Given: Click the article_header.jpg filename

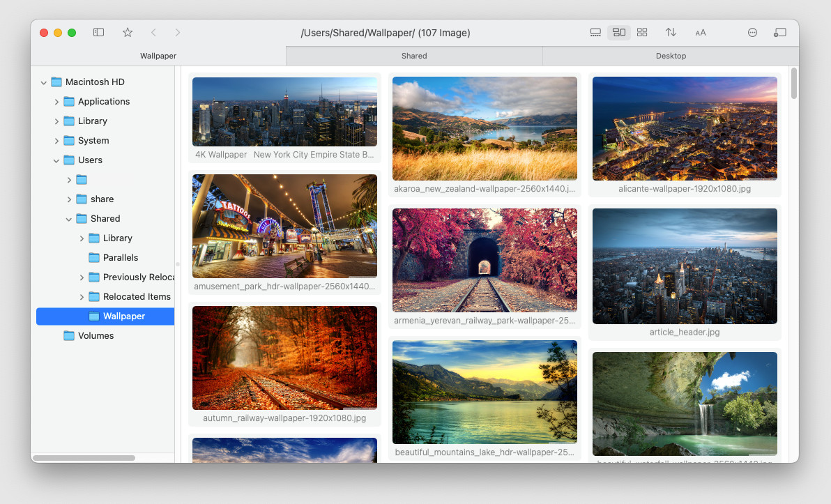Looking at the screenshot, I should tap(685, 333).
